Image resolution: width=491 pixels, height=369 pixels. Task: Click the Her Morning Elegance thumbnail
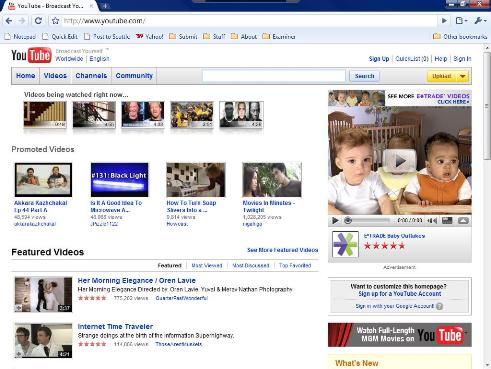[43, 295]
